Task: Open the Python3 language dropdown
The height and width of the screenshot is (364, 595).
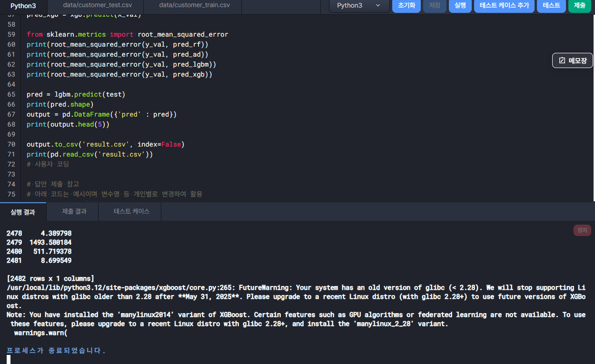Action: pos(359,6)
